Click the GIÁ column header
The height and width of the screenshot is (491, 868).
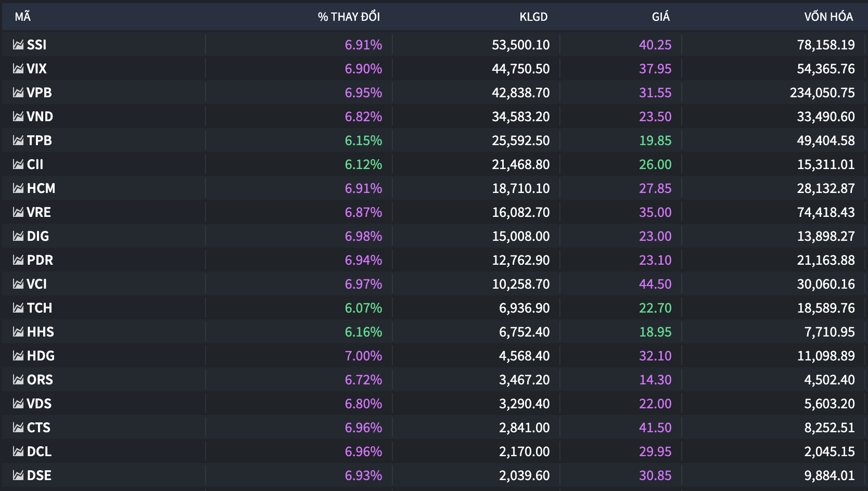(x=660, y=17)
